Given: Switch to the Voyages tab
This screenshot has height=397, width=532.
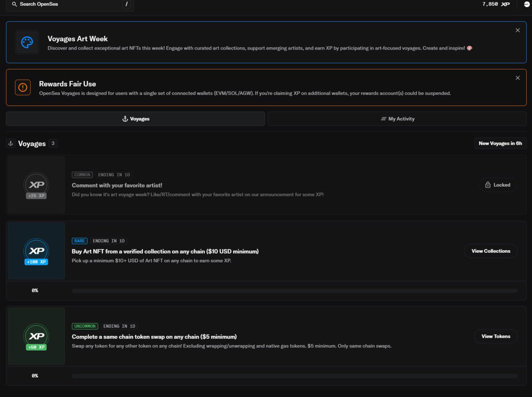Looking at the screenshot, I should [x=135, y=119].
